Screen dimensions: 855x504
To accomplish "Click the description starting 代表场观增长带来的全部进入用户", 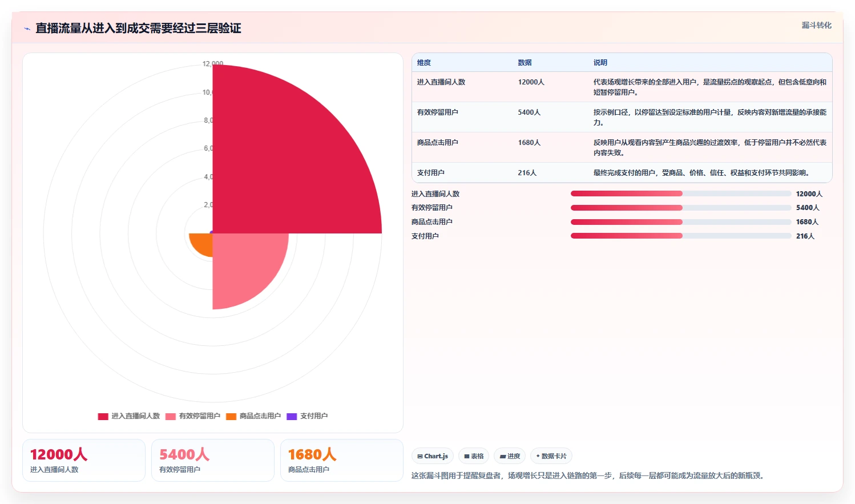I will (x=710, y=87).
